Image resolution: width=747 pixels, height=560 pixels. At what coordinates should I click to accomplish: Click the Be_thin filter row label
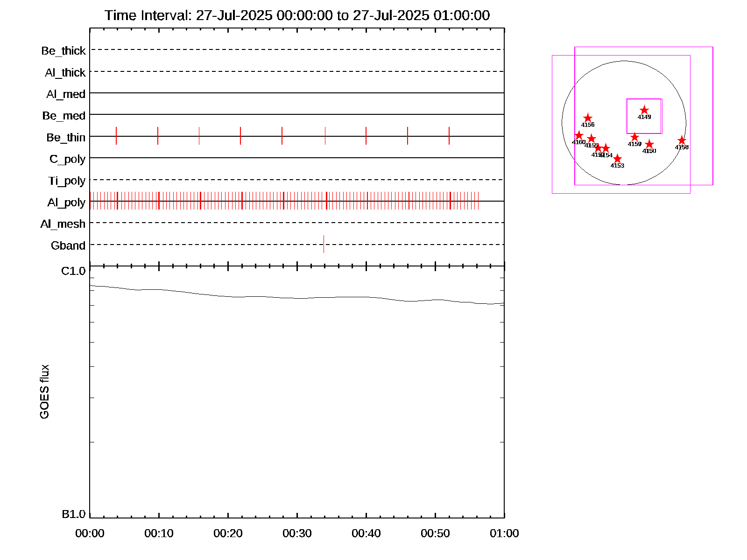66,138
